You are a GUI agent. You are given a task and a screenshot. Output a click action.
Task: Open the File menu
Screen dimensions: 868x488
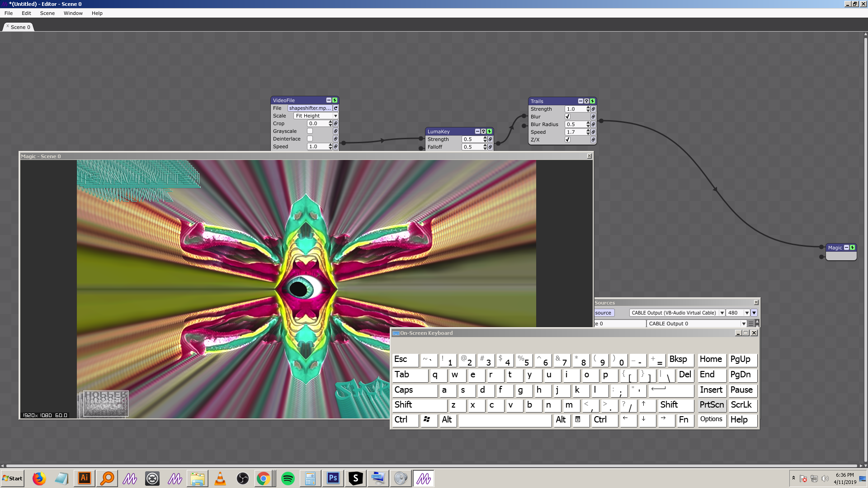coord(9,13)
